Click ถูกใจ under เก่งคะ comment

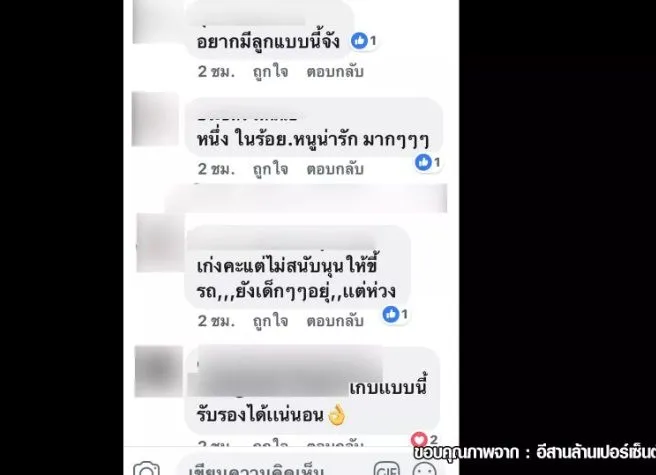pos(270,321)
